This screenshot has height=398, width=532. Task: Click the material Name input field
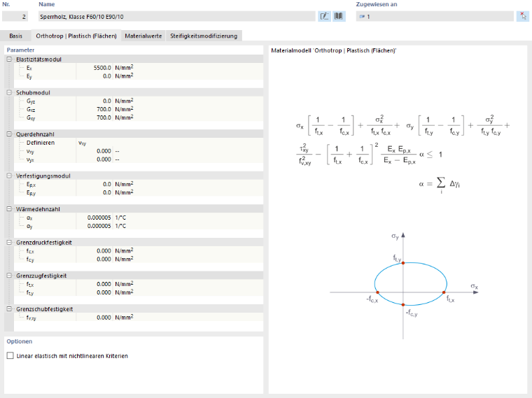[x=177, y=17]
